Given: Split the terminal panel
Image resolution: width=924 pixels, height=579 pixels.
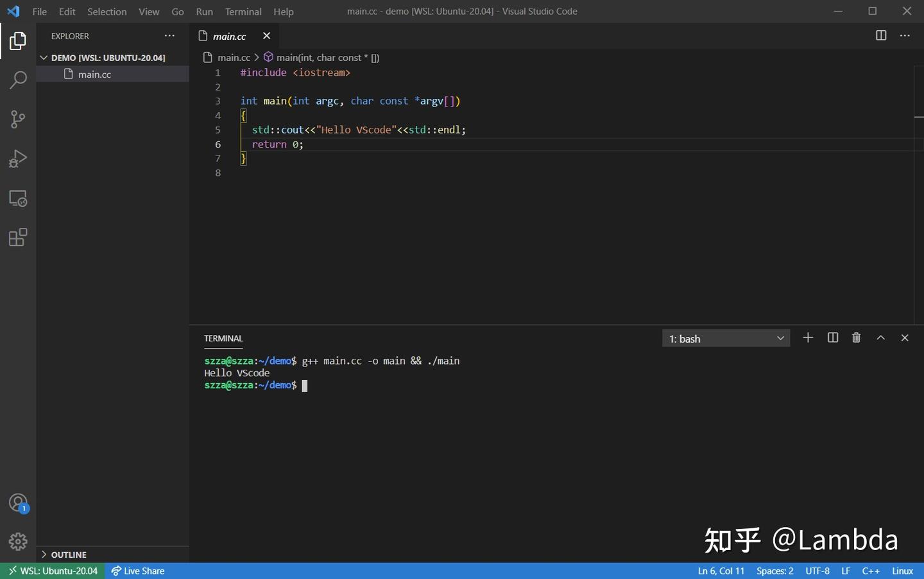Looking at the screenshot, I should (x=832, y=337).
